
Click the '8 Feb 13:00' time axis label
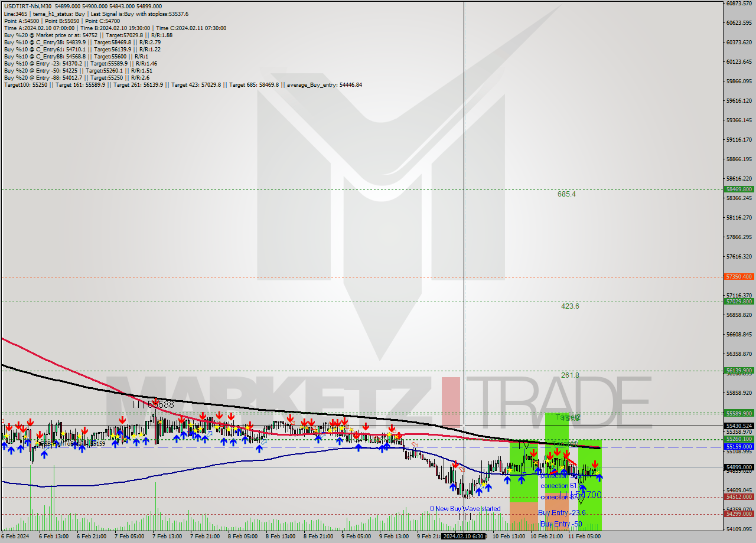pyautogui.click(x=281, y=537)
